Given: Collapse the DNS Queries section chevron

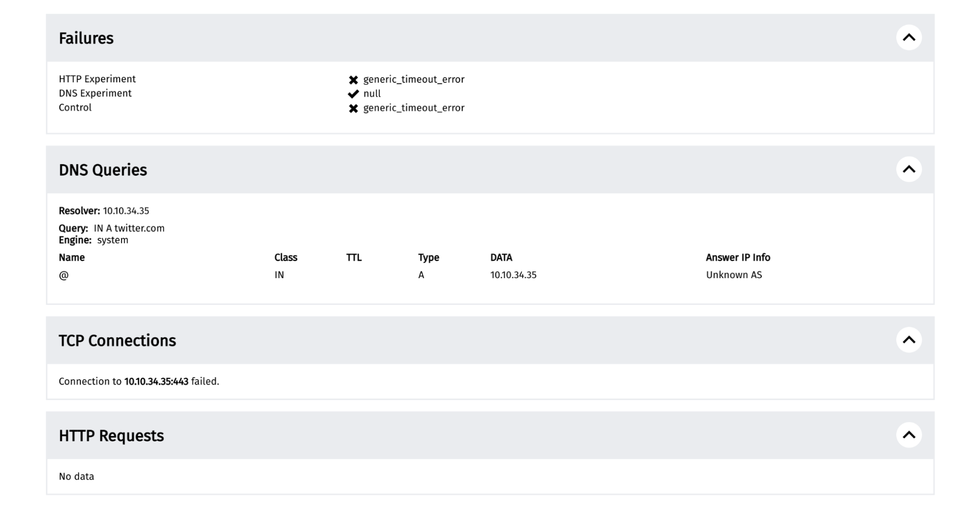Looking at the screenshot, I should (908, 169).
